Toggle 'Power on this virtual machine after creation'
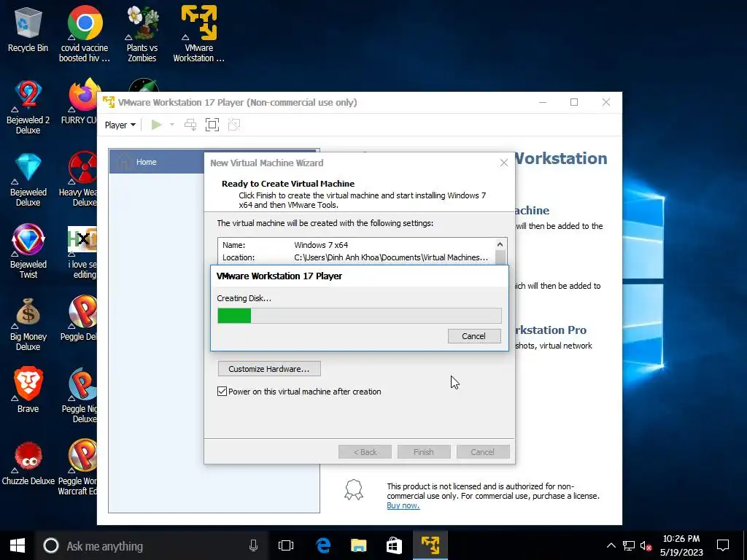Screen dimensions: 747x560 click(222, 392)
